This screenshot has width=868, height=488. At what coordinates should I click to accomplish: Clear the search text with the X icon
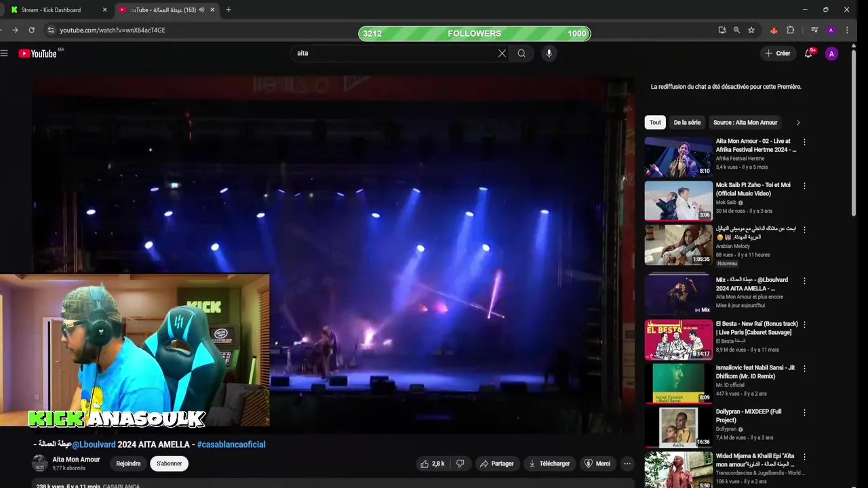point(502,54)
